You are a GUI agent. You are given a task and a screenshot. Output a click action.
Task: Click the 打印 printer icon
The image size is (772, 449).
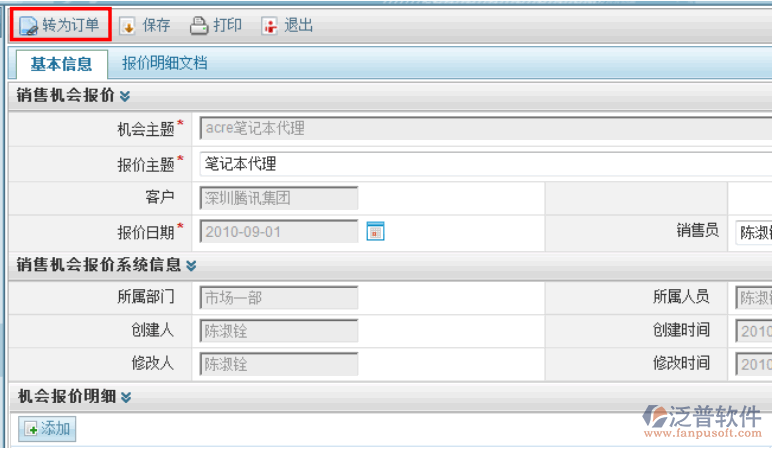coord(198,26)
